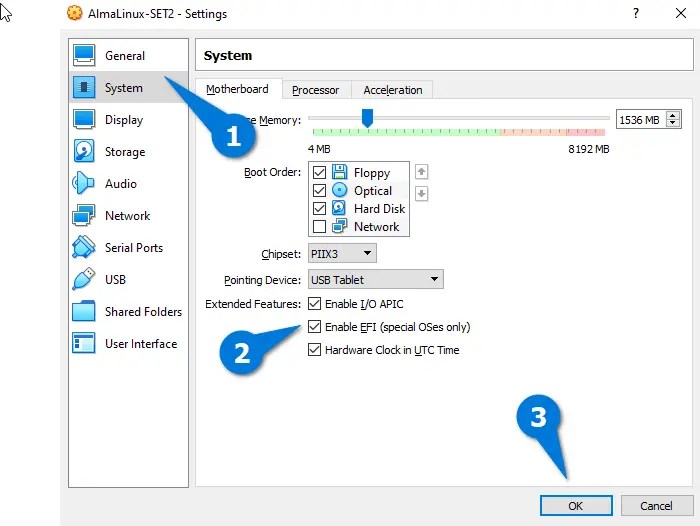
Task: Open USB settings plug icon
Action: [83, 279]
